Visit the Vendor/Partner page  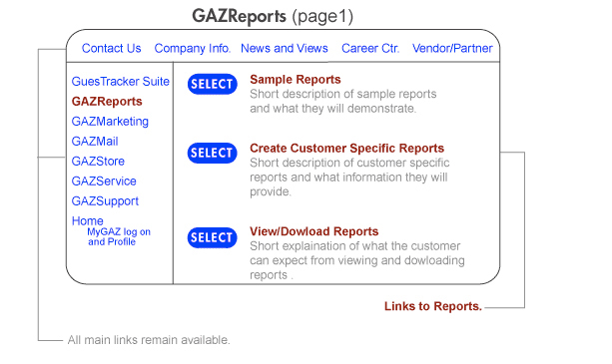pos(452,48)
